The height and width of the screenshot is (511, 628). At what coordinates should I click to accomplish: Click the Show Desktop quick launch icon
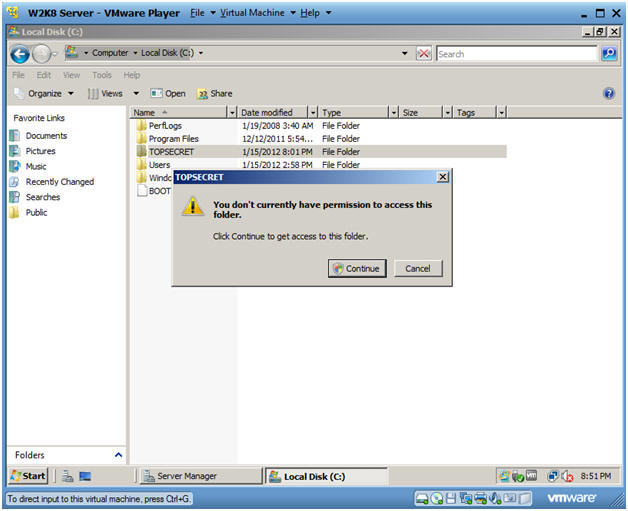click(x=85, y=476)
